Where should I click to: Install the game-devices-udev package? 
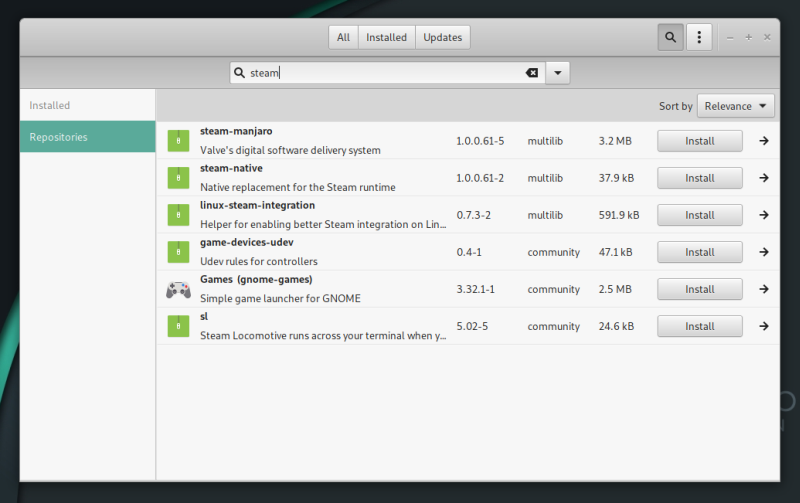point(699,252)
